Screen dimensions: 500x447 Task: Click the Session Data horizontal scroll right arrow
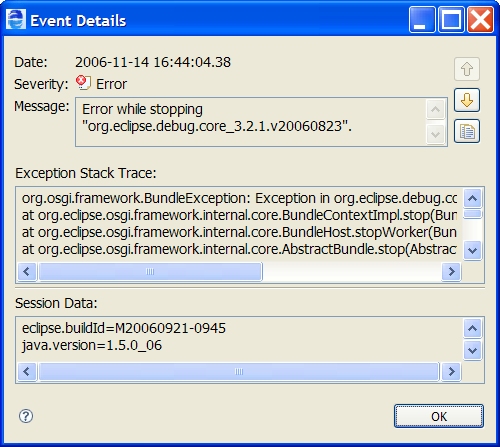(451, 371)
